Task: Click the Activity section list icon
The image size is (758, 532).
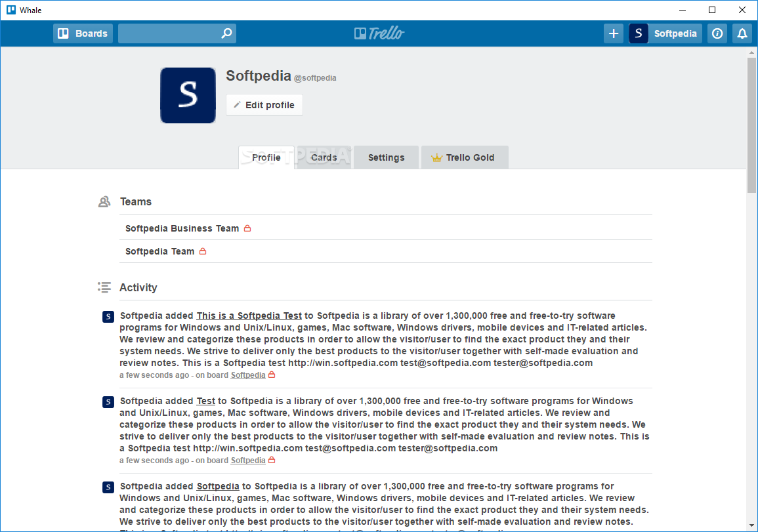Action: (104, 287)
